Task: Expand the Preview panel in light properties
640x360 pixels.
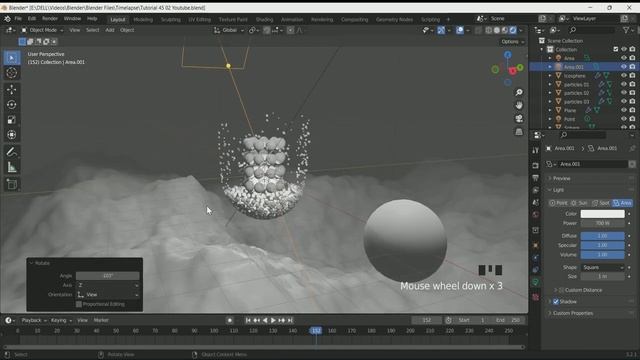Action: (562, 178)
